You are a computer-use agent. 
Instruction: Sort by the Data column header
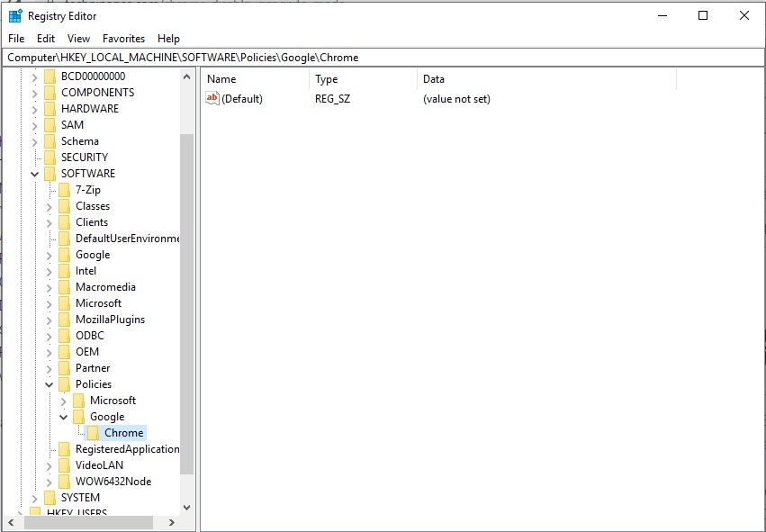(x=547, y=79)
